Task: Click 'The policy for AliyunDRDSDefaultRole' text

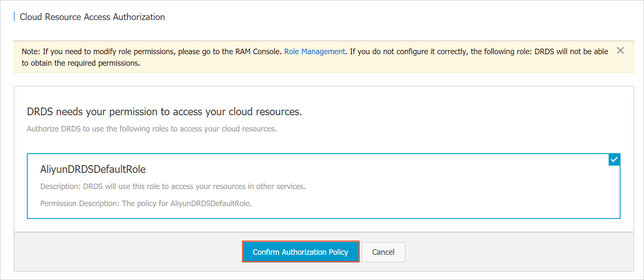Action: [187, 204]
